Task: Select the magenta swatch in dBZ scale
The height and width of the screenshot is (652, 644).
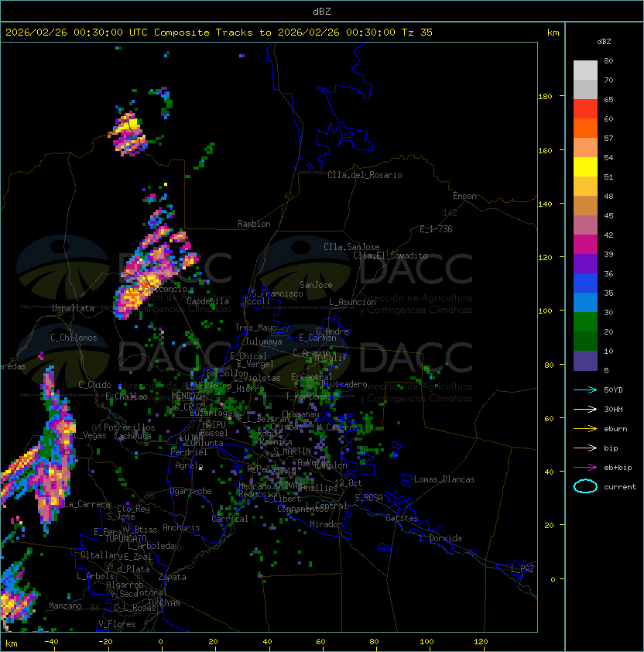Action: [585, 245]
